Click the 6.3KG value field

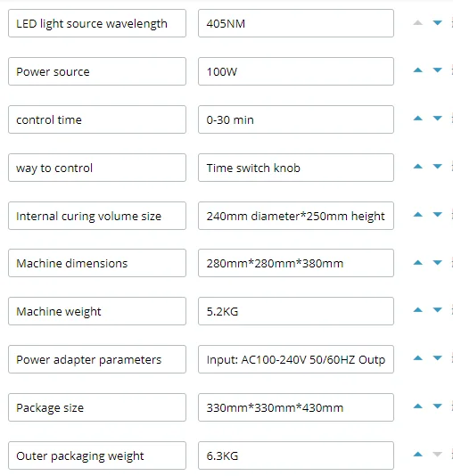tap(296, 455)
